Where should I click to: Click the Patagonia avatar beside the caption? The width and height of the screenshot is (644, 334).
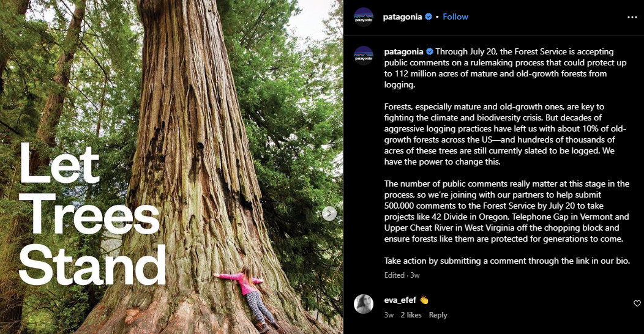[364, 56]
